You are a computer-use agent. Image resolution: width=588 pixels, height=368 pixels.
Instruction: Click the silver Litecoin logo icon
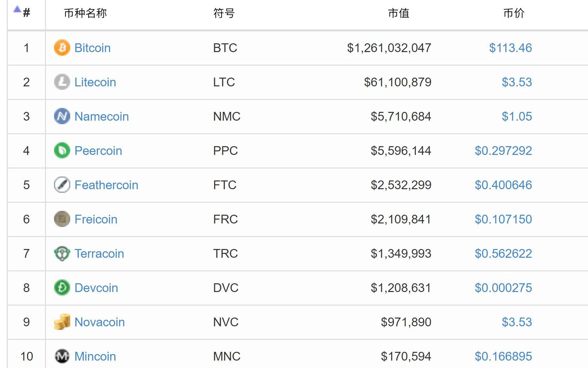pyautogui.click(x=62, y=82)
